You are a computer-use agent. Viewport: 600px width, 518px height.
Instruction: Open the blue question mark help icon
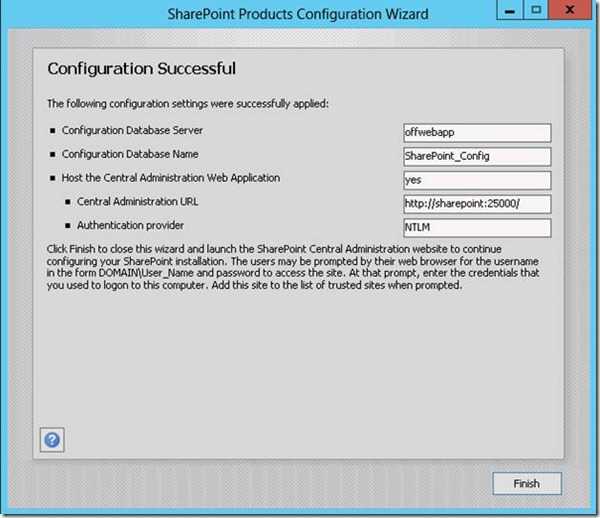[52, 440]
